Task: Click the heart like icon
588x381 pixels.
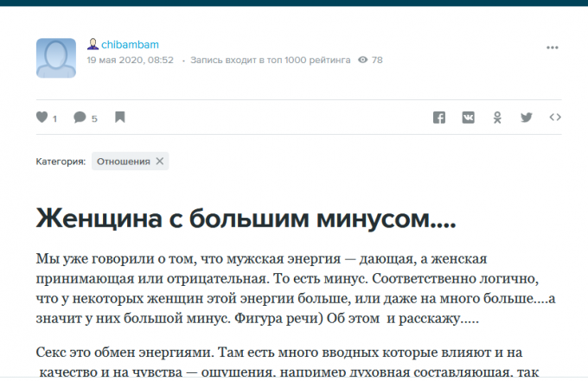Action: 42,117
